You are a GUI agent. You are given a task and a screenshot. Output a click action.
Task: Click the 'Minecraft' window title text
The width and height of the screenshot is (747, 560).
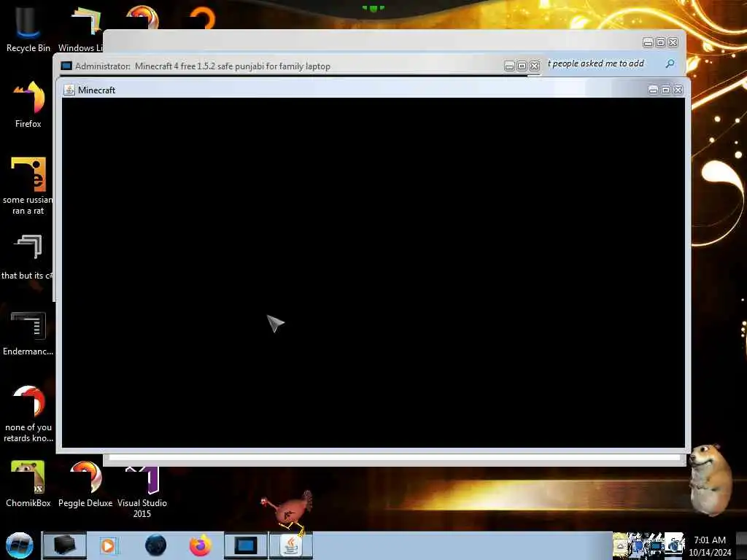click(97, 90)
